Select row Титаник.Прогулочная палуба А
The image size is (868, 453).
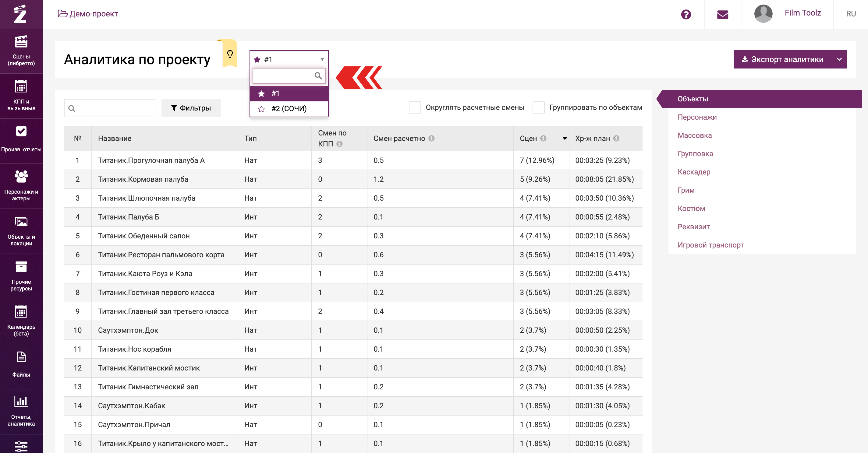coord(353,160)
